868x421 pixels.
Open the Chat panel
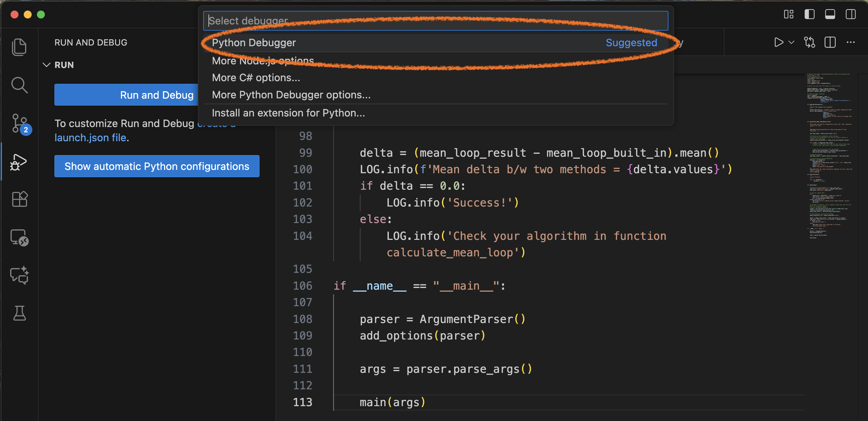(x=19, y=275)
